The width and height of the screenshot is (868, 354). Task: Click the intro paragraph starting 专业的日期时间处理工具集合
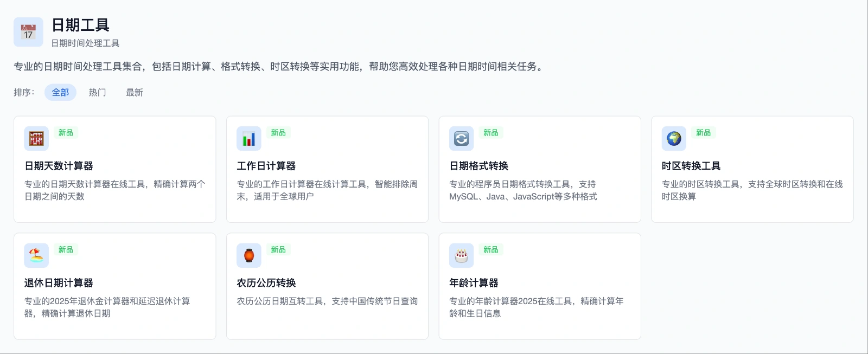click(279, 67)
